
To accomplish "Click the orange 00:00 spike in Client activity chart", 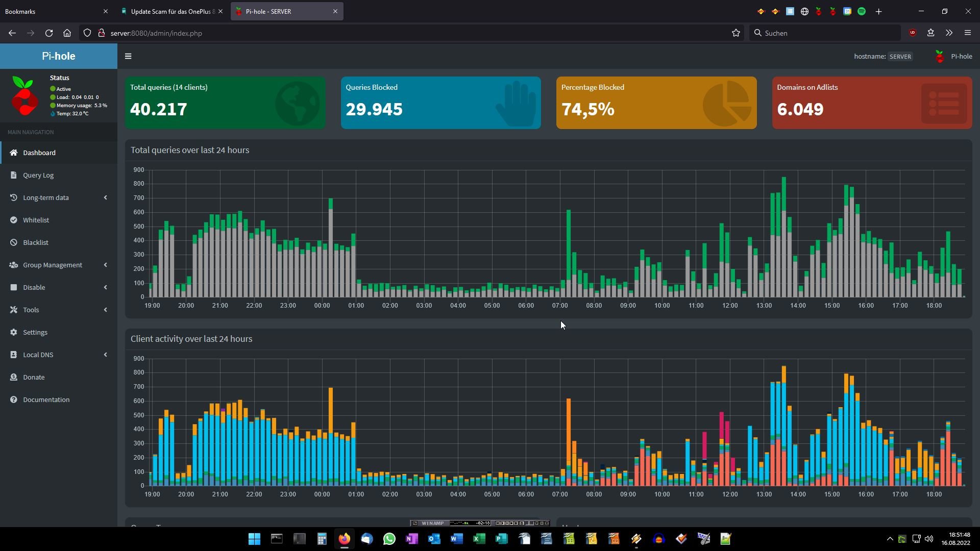I will pos(331,410).
